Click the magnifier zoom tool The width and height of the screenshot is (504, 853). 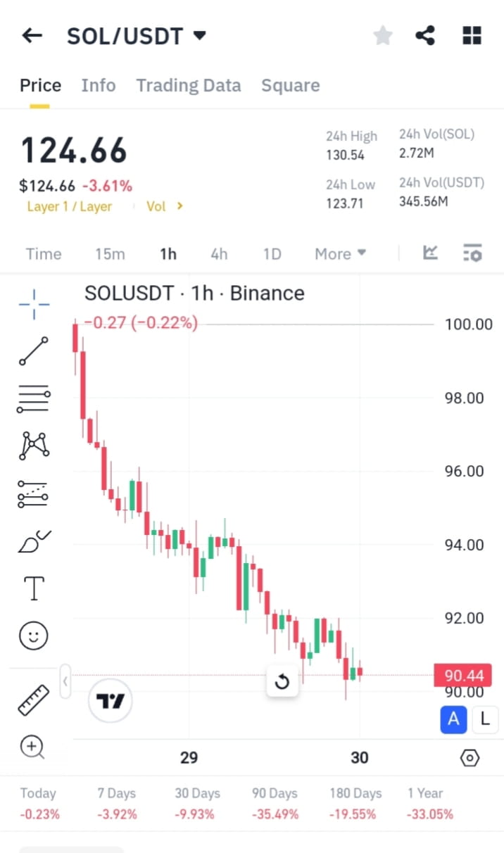[33, 747]
